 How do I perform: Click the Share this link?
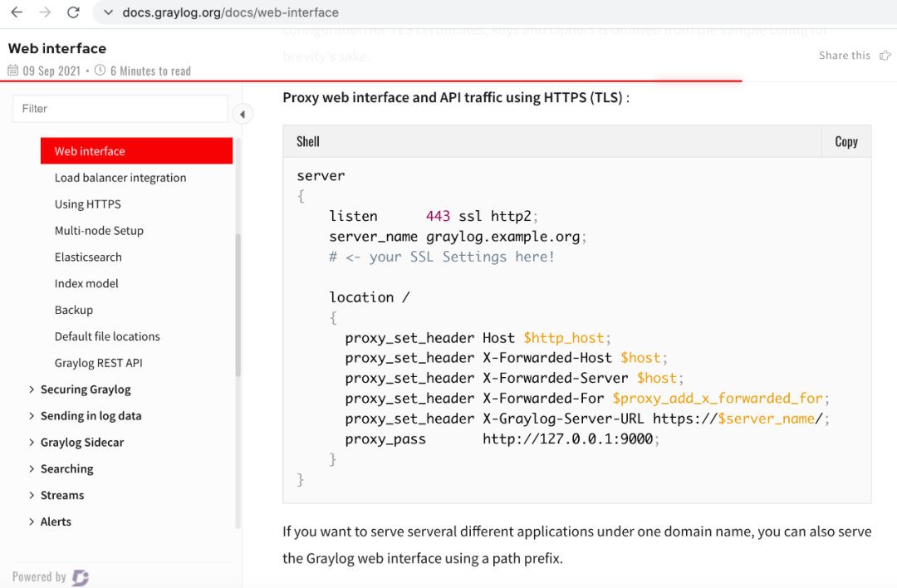pos(845,56)
